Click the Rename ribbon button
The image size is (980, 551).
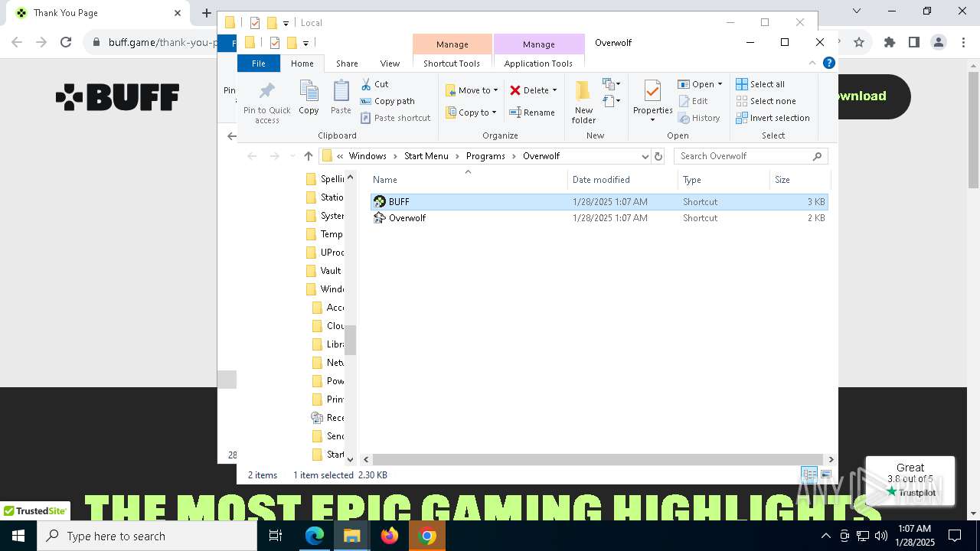pos(533,112)
